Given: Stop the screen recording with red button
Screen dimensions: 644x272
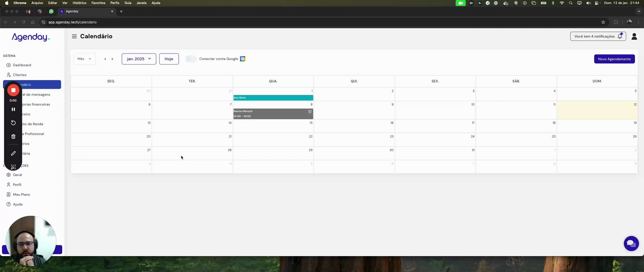Looking at the screenshot, I should [x=13, y=90].
